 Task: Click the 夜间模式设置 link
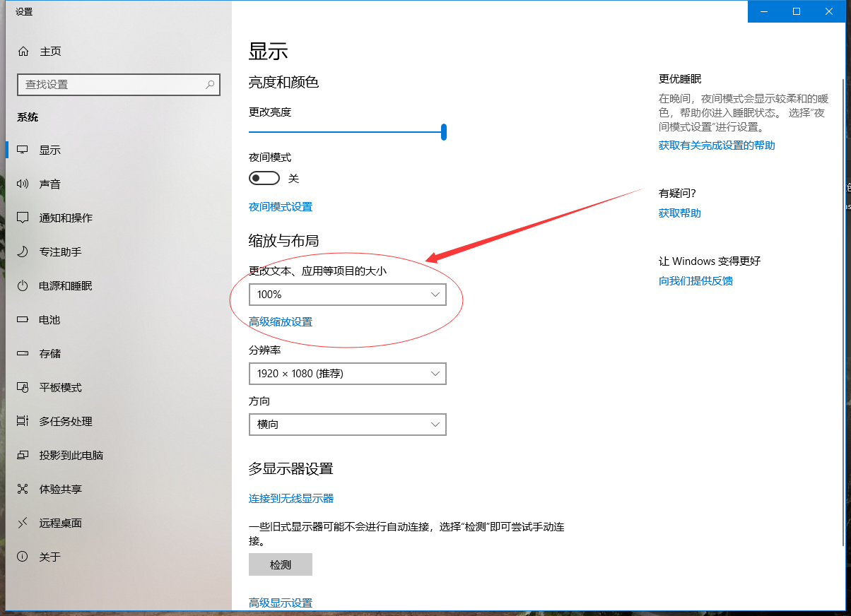281,207
